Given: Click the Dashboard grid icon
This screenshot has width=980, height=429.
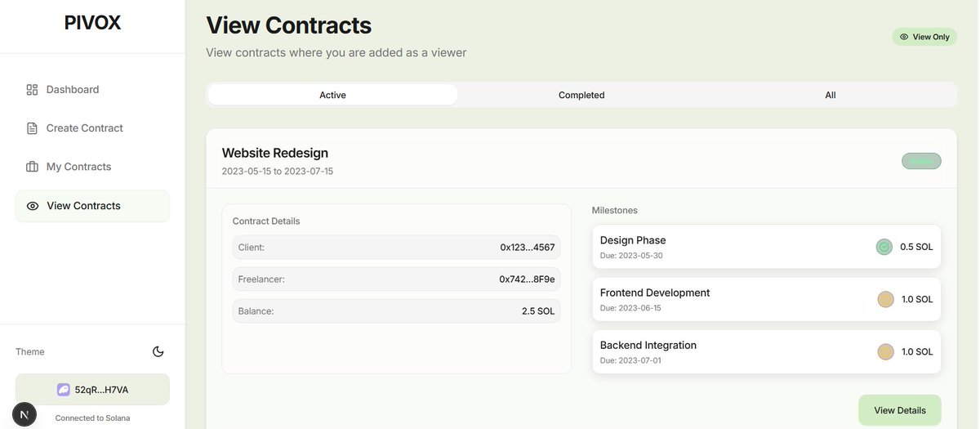Looking at the screenshot, I should (x=33, y=90).
